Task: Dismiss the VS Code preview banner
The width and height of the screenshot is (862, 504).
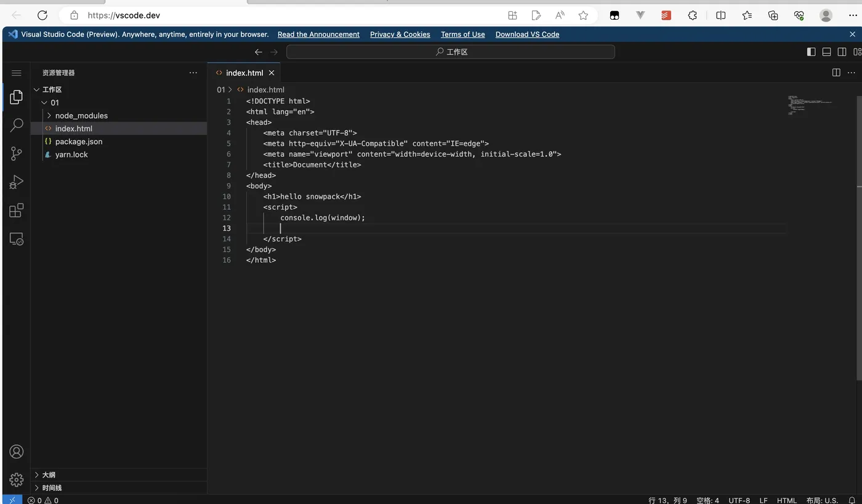Action: pos(853,34)
